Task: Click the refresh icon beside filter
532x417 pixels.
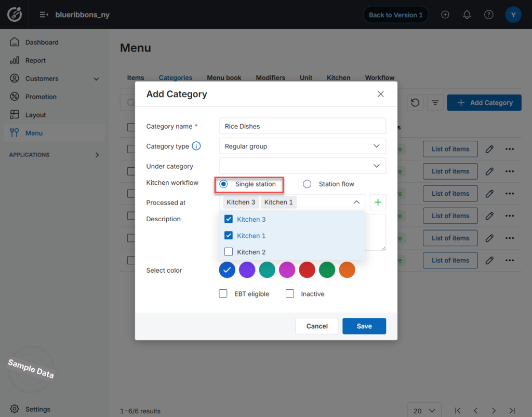Action: tap(415, 102)
